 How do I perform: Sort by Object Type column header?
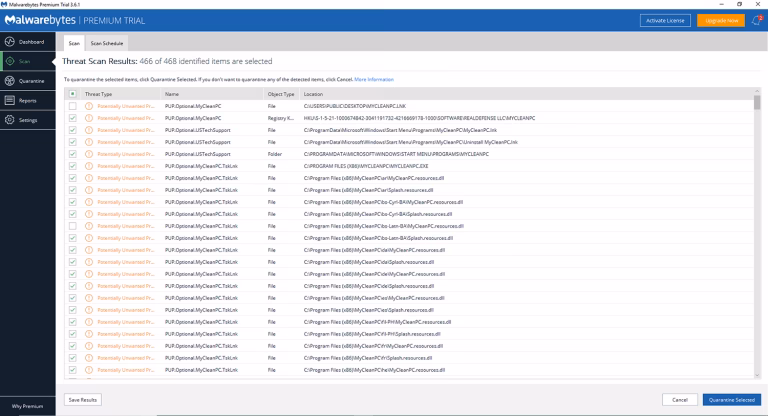click(x=281, y=94)
